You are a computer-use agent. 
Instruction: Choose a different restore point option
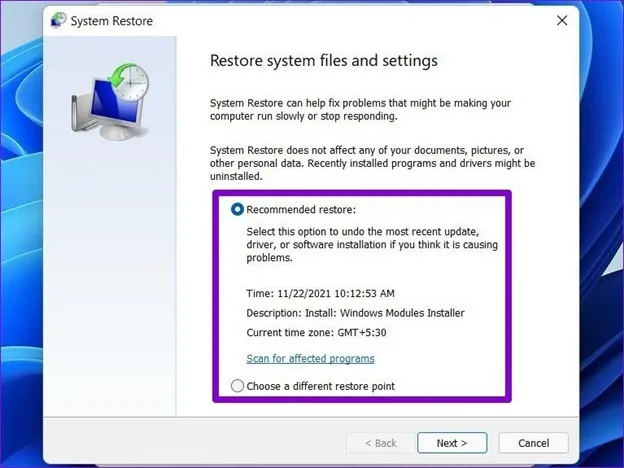[x=237, y=386]
